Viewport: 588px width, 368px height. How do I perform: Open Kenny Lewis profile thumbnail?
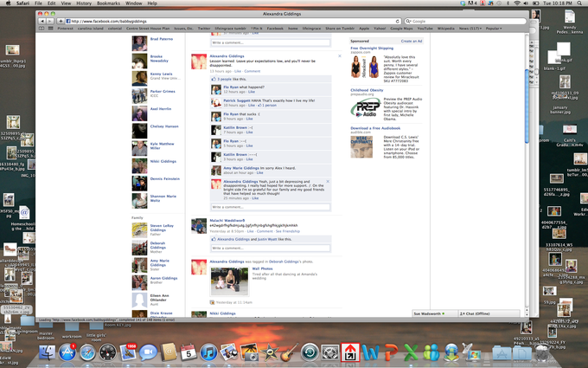[x=139, y=79]
